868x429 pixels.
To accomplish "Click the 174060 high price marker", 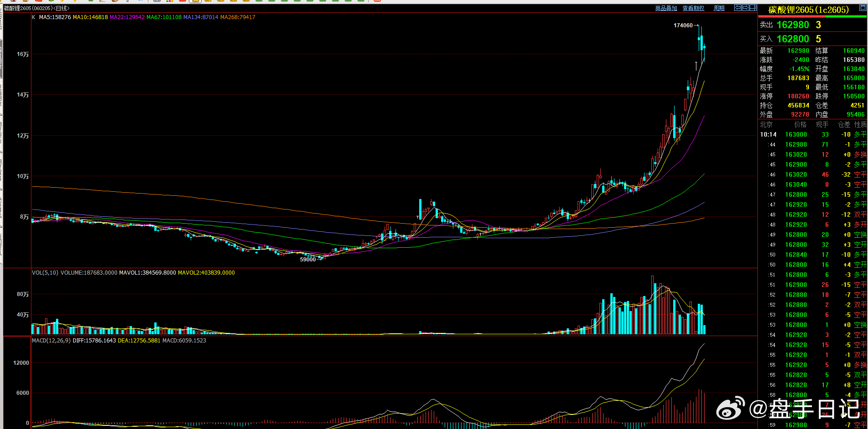I will pyautogui.click(x=683, y=26).
